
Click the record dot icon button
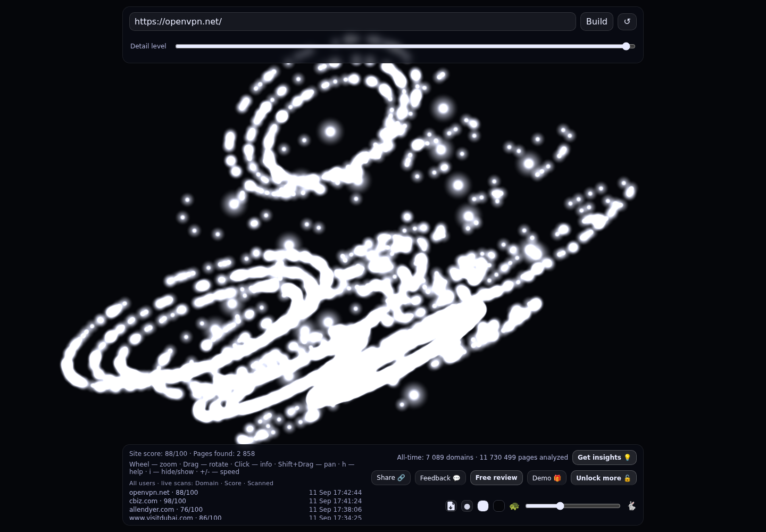click(x=467, y=506)
